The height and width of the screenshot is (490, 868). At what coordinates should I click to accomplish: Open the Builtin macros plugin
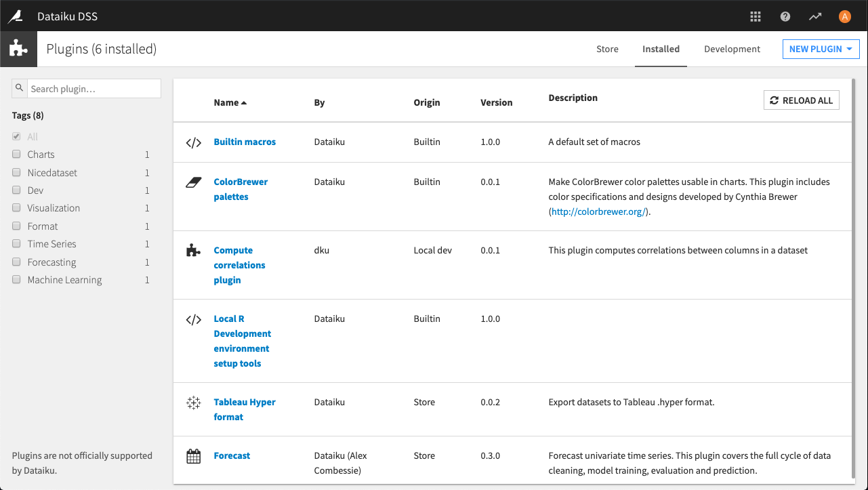point(245,142)
